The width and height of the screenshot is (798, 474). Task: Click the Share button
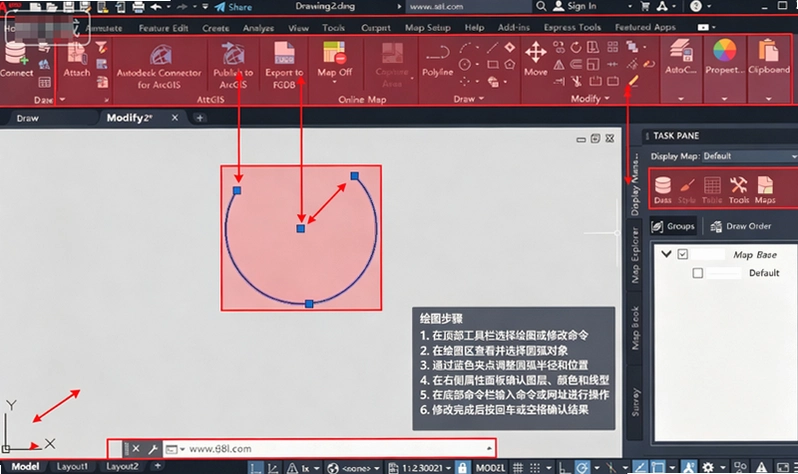(233, 7)
